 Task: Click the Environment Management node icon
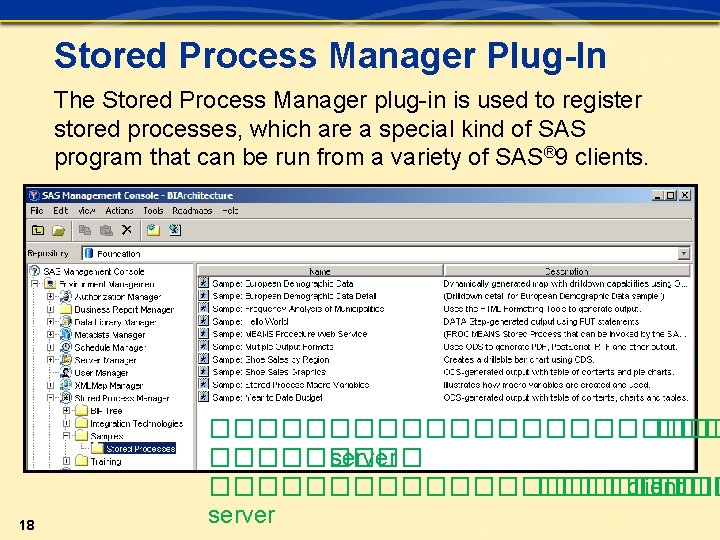coord(50,284)
